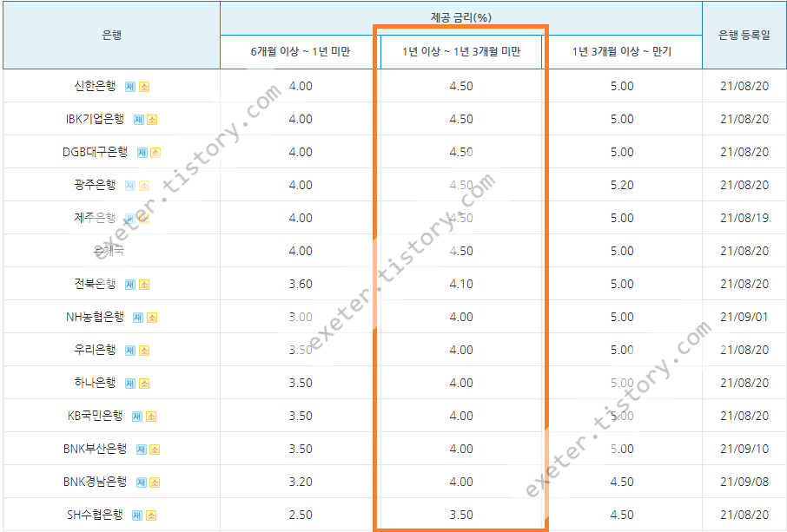Viewport: 787px width, 532px height.
Task: Click the yellow 소 badge beside NH농협은행
Action: pyautogui.click(x=152, y=318)
